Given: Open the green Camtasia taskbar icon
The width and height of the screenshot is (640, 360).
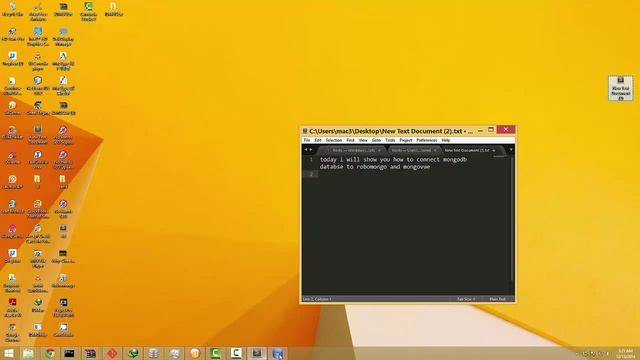Looking at the screenshot, I should (216, 353).
